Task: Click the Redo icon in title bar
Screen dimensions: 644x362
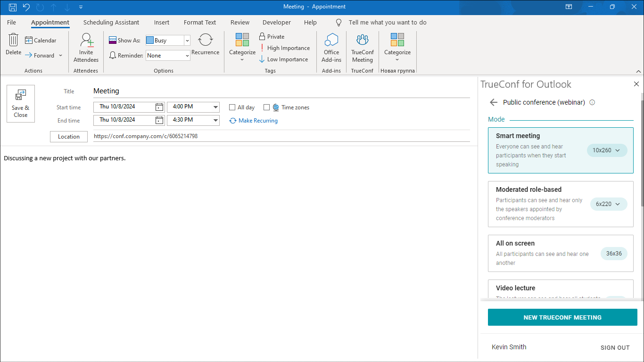Action: coord(40,7)
